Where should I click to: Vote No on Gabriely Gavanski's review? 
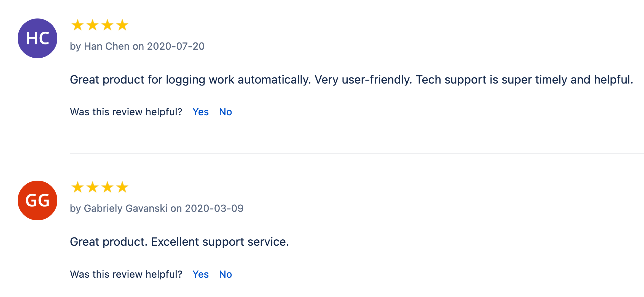[x=225, y=274]
